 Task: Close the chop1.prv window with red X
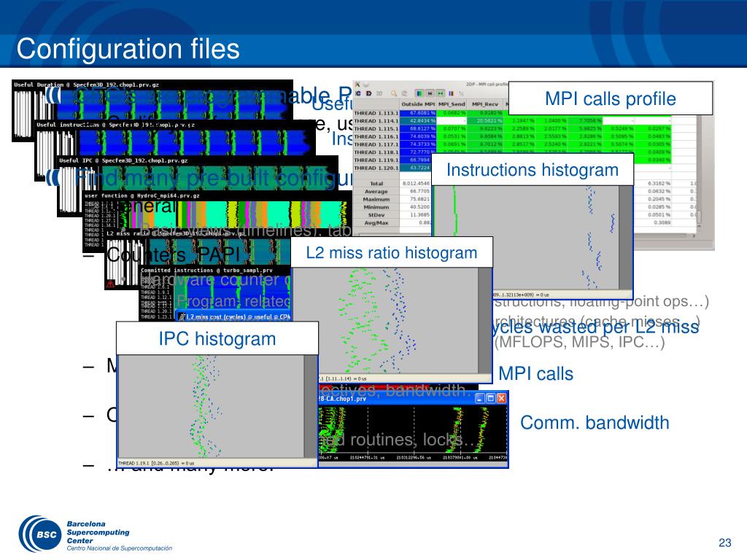pos(501,399)
